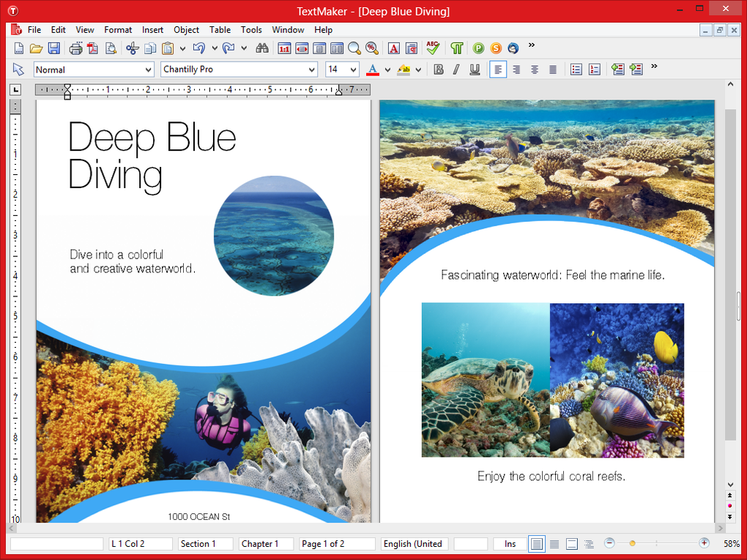The image size is (747, 560).
Task: Click the Zoom magnifier icon
Action: pyautogui.click(x=354, y=48)
